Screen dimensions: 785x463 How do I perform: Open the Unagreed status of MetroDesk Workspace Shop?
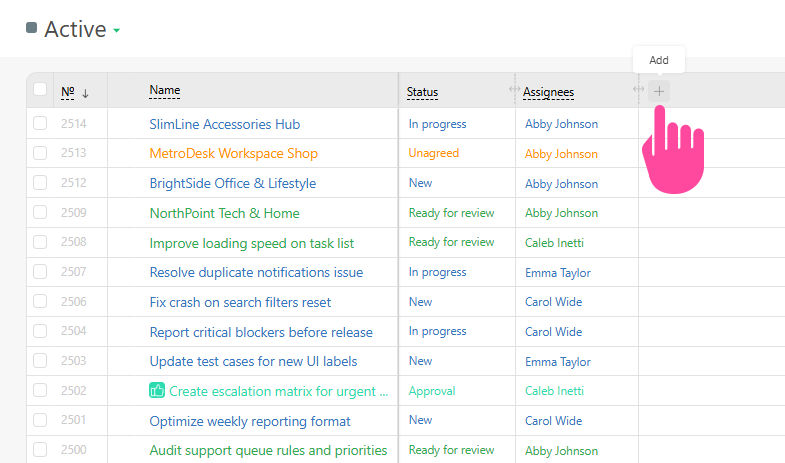click(x=433, y=153)
